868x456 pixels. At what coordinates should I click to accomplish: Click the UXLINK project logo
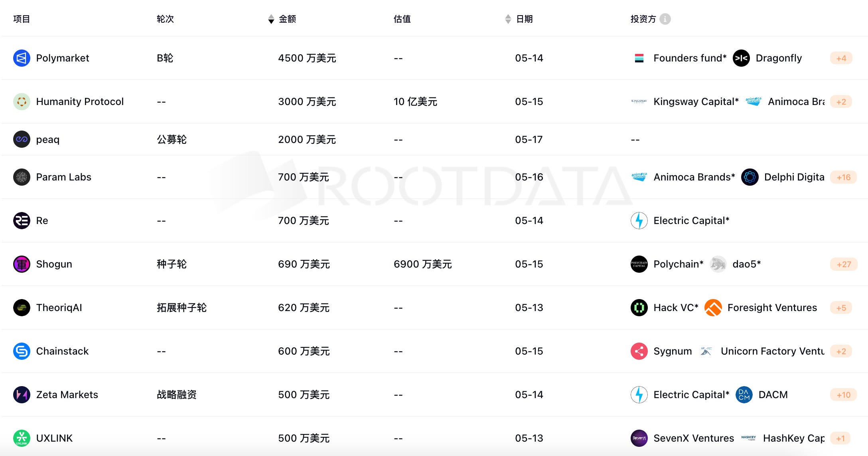click(22, 438)
